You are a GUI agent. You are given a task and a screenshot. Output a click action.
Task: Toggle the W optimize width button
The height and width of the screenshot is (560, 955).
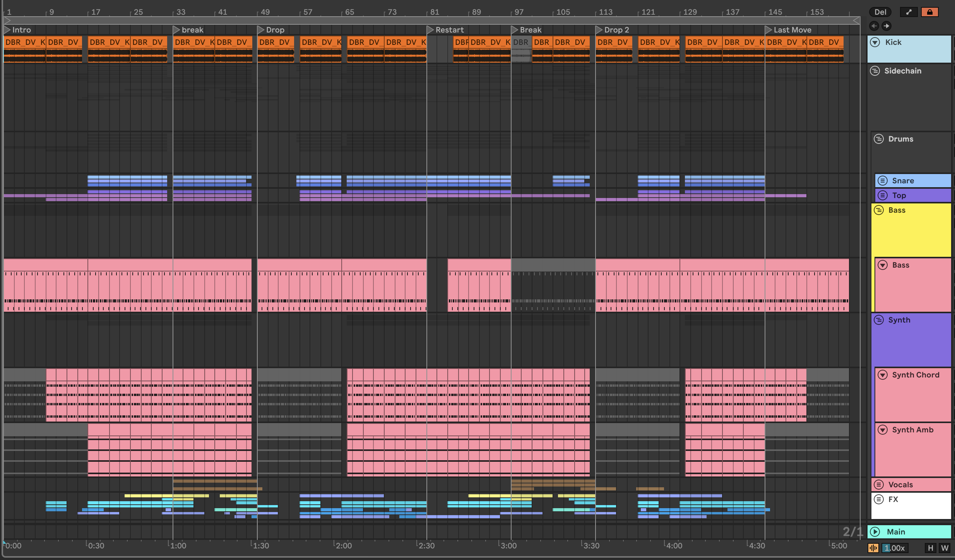coord(945,548)
